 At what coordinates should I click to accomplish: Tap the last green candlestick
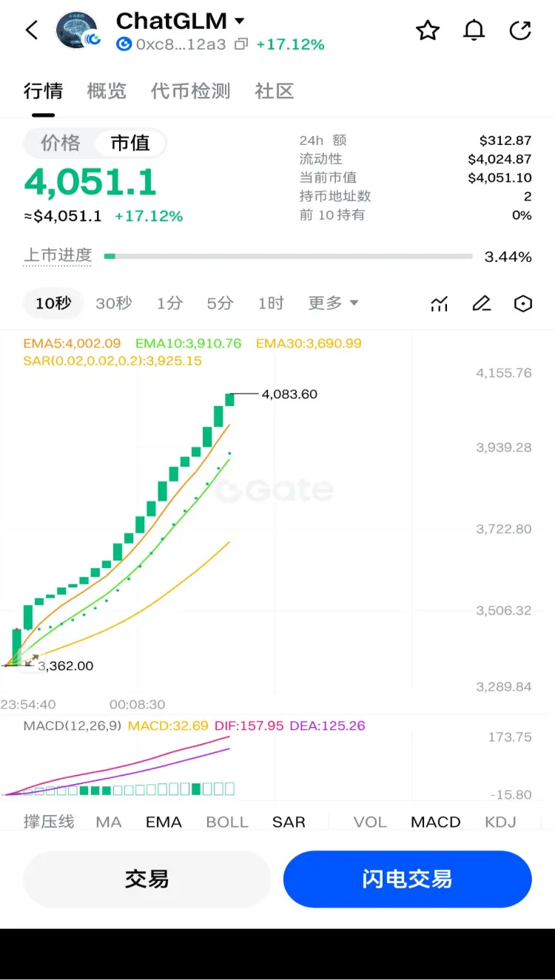(229, 399)
